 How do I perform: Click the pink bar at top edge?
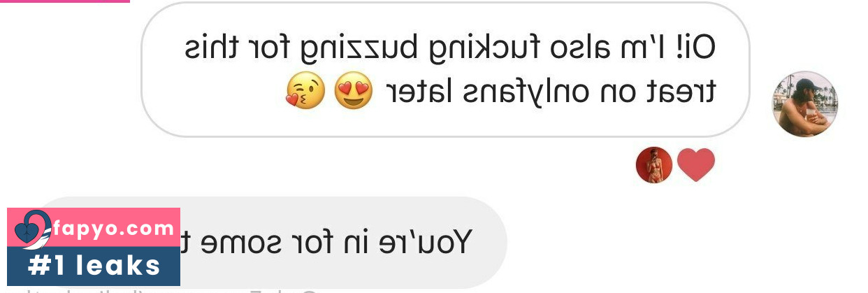click(65, 1)
